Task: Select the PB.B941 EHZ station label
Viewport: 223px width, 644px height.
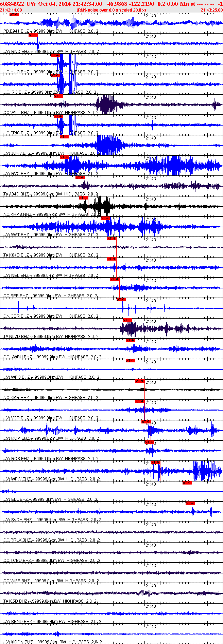Action: pyautogui.click(x=16, y=31)
